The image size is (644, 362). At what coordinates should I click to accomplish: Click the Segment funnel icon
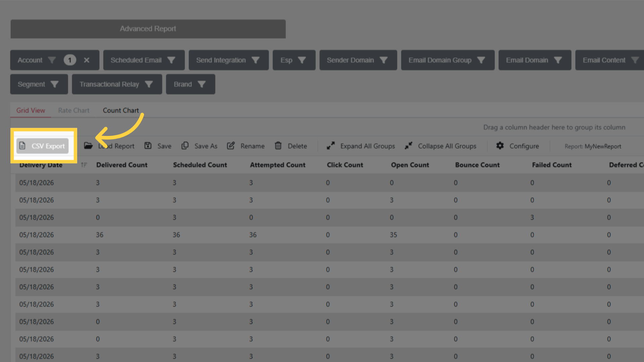coord(54,84)
